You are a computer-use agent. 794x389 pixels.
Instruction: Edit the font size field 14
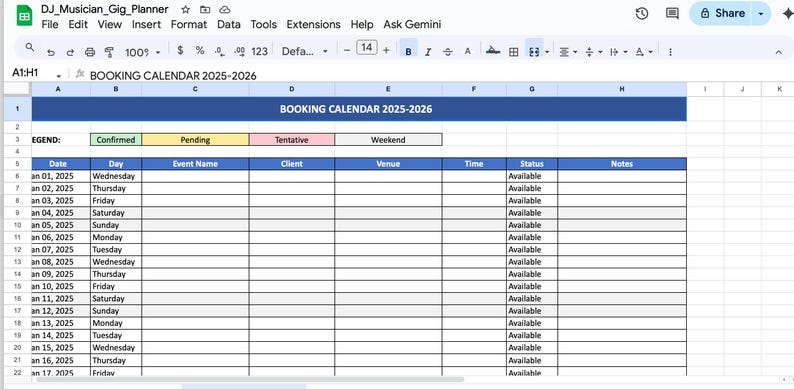tap(367, 48)
